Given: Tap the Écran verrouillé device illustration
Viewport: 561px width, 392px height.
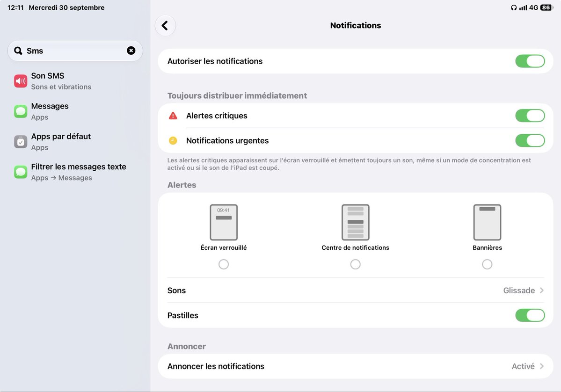Looking at the screenshot, I should pyautogui.click(x=224, y=222).
